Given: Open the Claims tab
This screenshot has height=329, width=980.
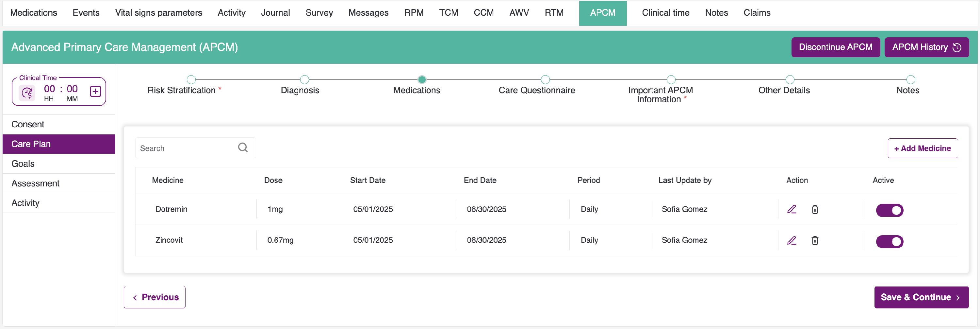Looking at the screenshot, I should point(757,13).
